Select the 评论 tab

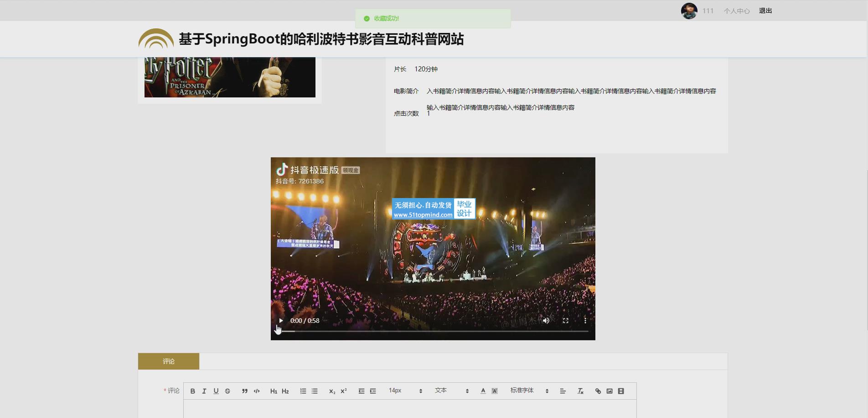pyautogui.click(x=169, y=361)
